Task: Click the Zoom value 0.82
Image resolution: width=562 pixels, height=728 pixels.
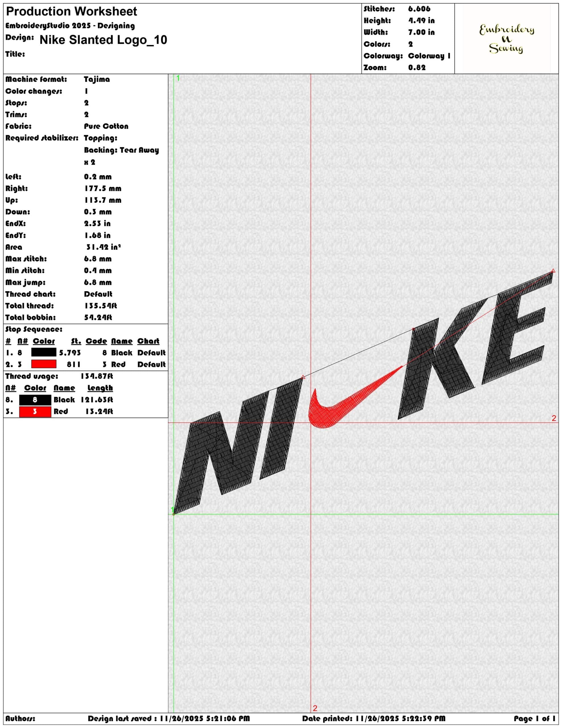Action: (x=417, y=67)
